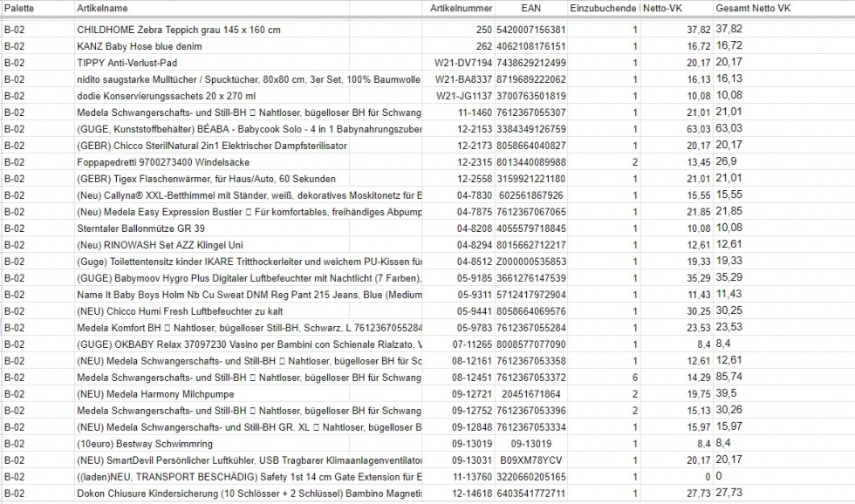Viewport: 855px width, 504px height.
Task: Click the Einzubuchende column header
Action: coord(603,8)
